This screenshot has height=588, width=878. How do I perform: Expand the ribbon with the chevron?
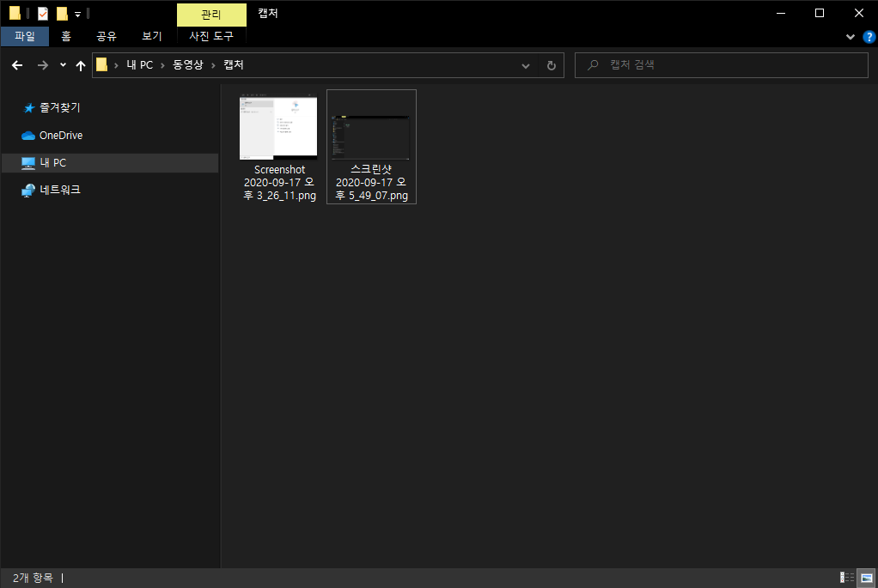click(850, 37)
